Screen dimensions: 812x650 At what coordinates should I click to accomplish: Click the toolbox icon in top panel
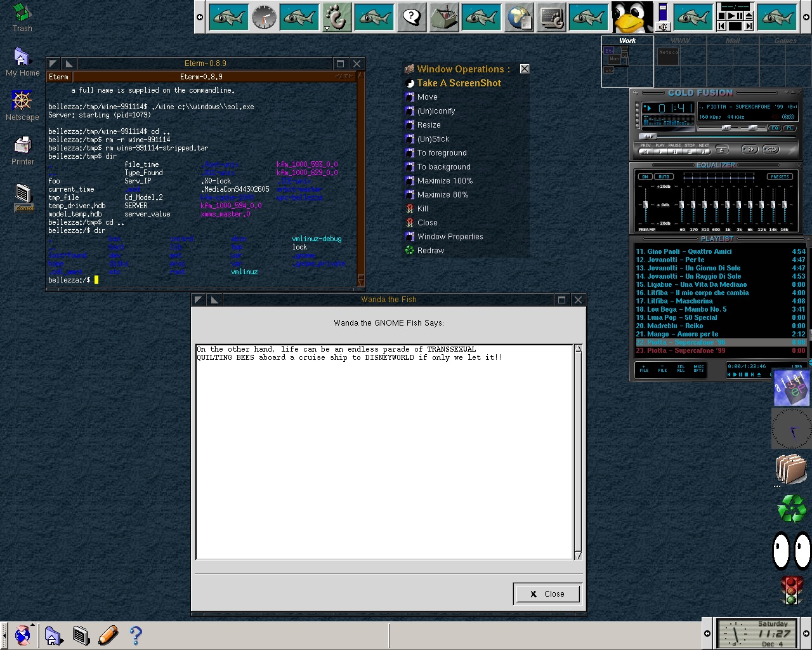[x=444, y=17]
